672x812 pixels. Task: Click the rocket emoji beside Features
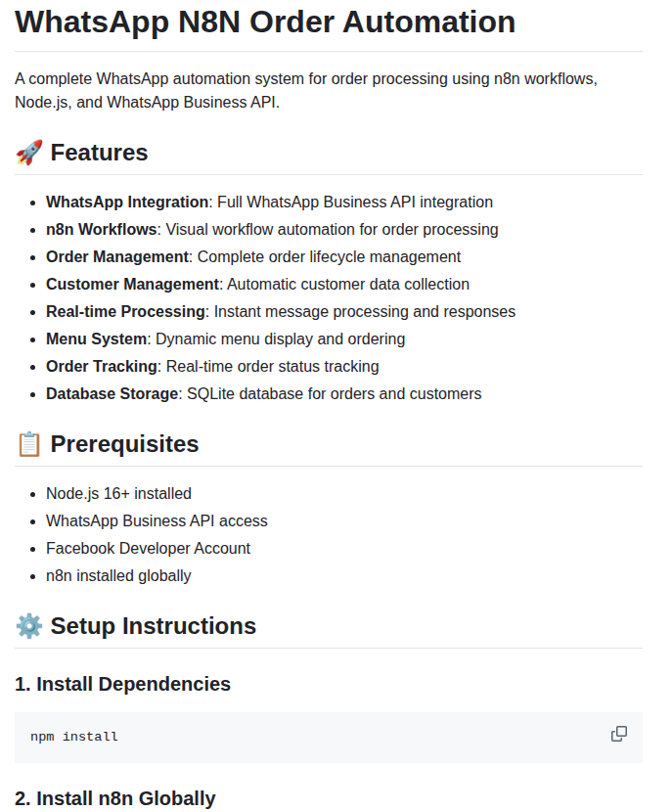point(29,153)
